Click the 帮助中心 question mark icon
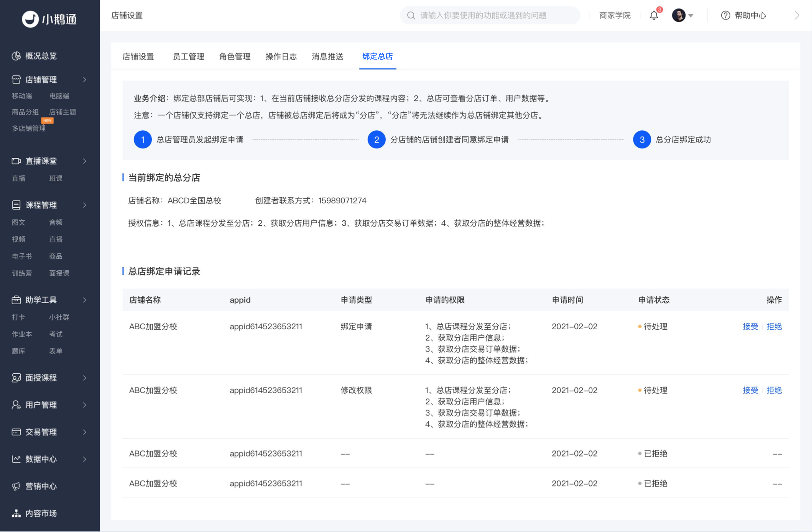Image resolution: width=812 pixels, height=532 pixels. 725,15
